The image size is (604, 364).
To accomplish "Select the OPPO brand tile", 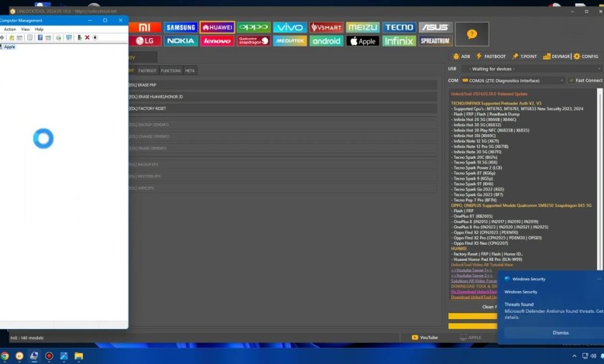I will (254, 27).
